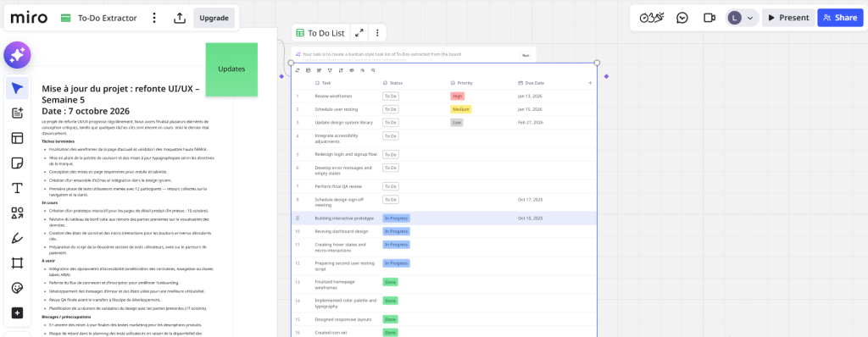Viewport: 868px width, 337px height.
Task: Open the templates layout tool
Action: (17, 138)
